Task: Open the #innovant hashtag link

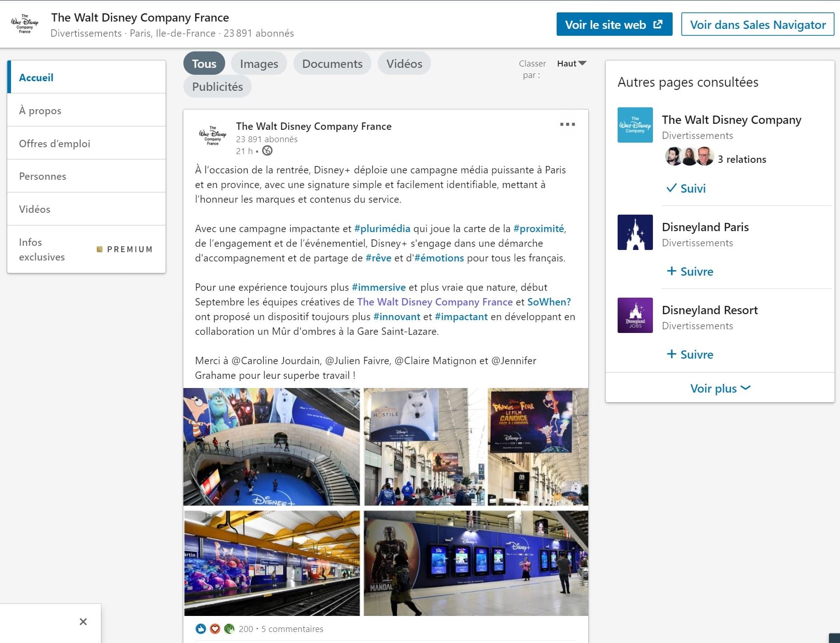Action: 397,316
